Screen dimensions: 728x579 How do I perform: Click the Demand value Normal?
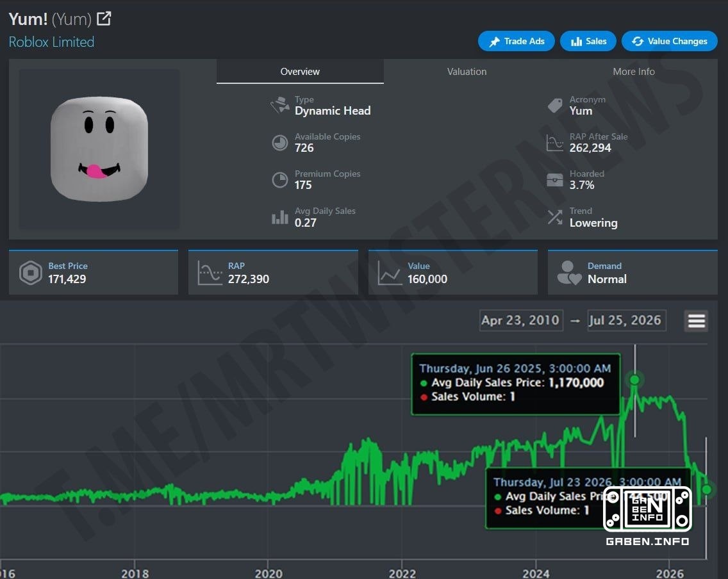[x=607, y=279]
